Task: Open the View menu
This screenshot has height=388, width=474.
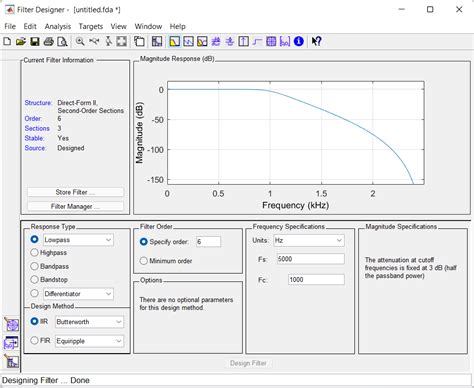Action: pyautogui.click(x=119, y=26)
